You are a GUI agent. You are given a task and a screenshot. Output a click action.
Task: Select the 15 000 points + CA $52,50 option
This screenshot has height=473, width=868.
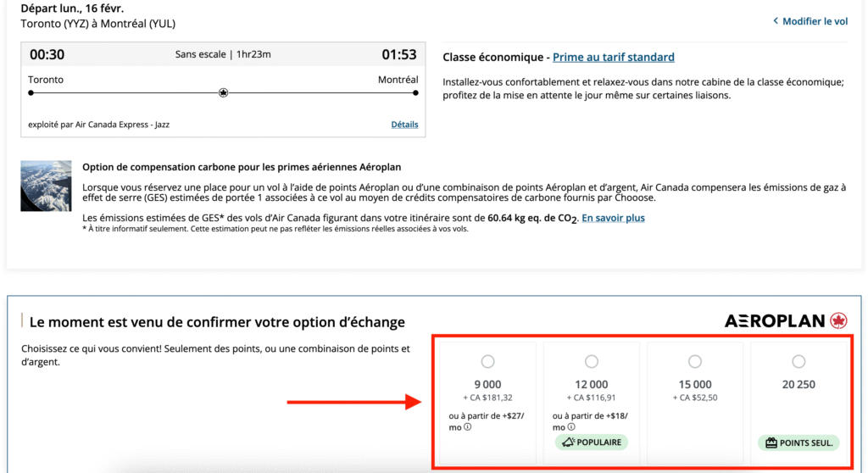pos(694,362)
